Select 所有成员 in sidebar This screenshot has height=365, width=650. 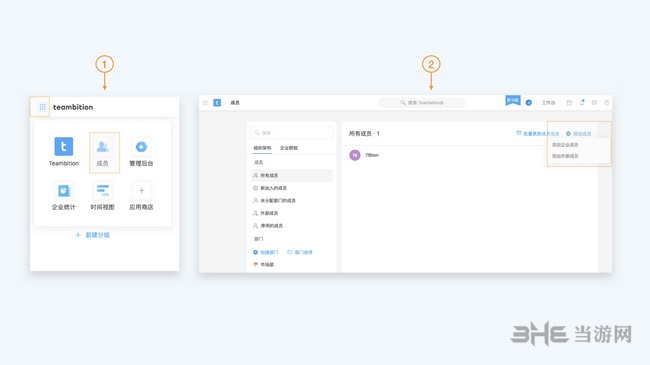click(291, 175)
